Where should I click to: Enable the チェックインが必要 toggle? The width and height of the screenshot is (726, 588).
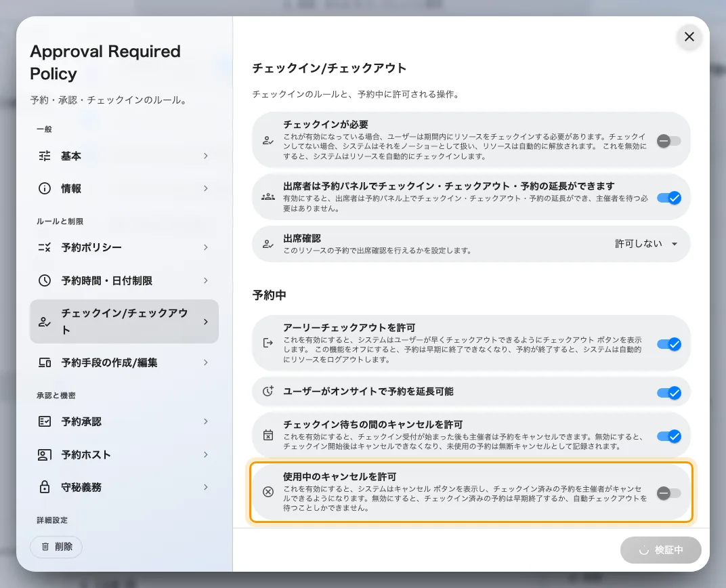coord(668,141)
